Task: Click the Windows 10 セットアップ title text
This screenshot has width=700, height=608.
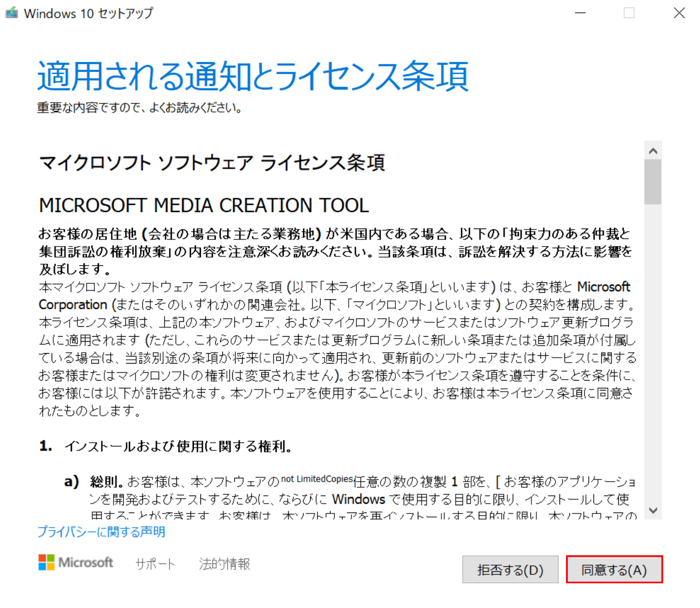Action: click(x=88, y=13)
